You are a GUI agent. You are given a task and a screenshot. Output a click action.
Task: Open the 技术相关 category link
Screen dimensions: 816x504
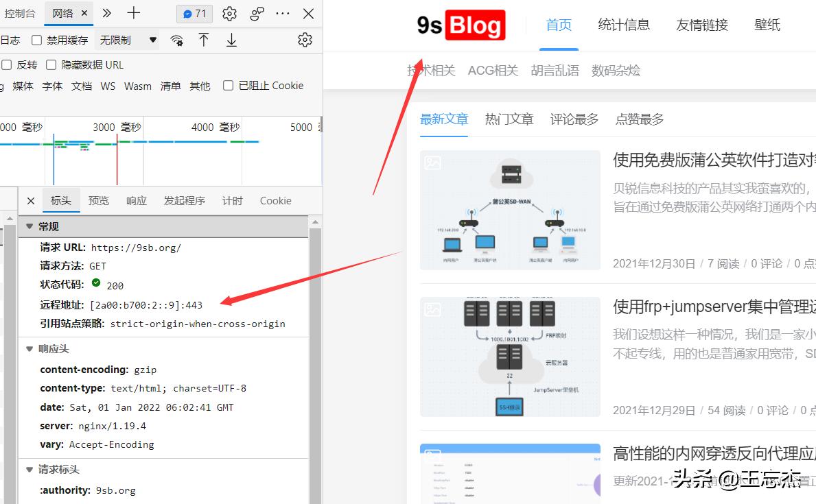pyautogui.click(x=431, y=70)
